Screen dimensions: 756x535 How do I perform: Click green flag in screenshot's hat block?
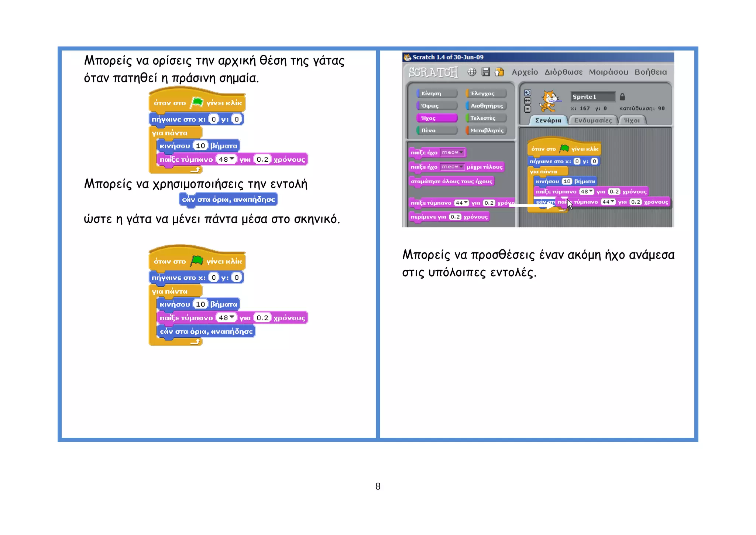pos(564,149)
